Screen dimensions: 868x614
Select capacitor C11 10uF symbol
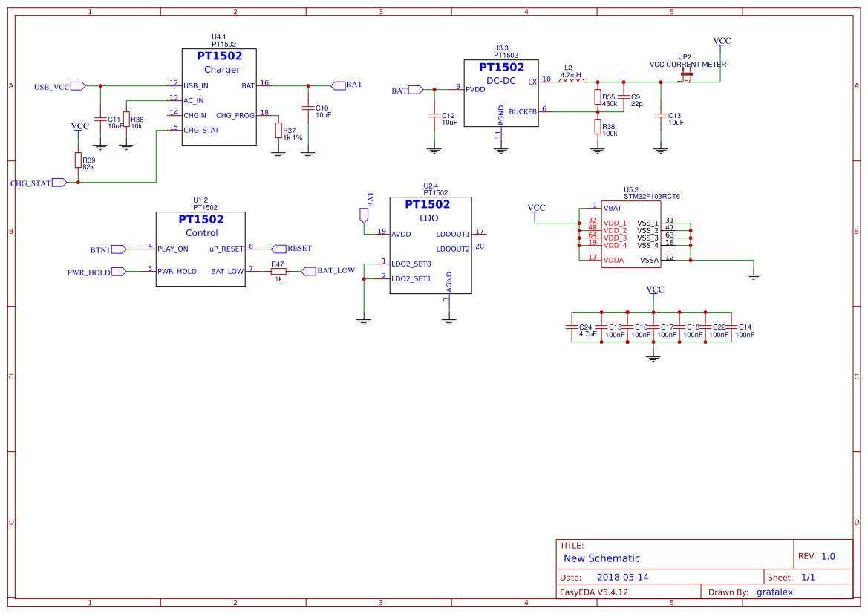click(100, 119)
